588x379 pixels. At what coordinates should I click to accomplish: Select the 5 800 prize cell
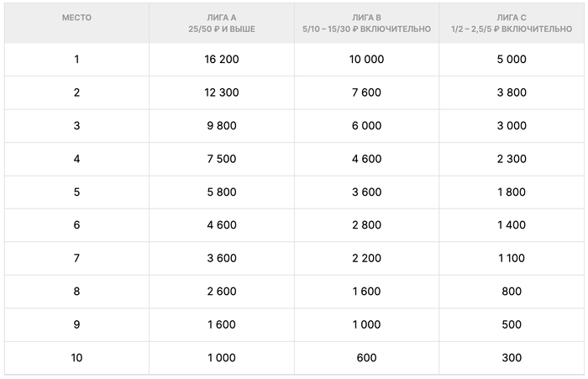(222, 192)
